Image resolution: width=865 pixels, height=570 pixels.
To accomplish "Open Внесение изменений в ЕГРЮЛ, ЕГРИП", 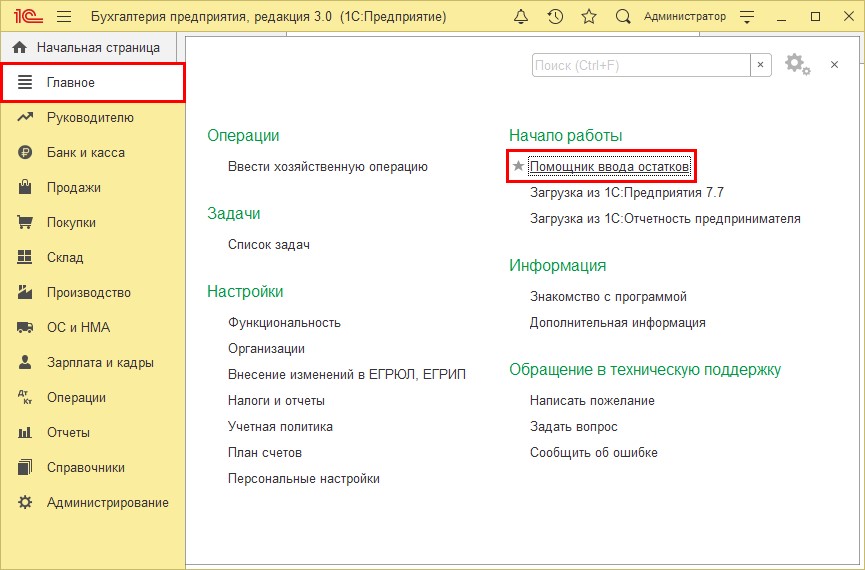I will (x=347, y=375).
